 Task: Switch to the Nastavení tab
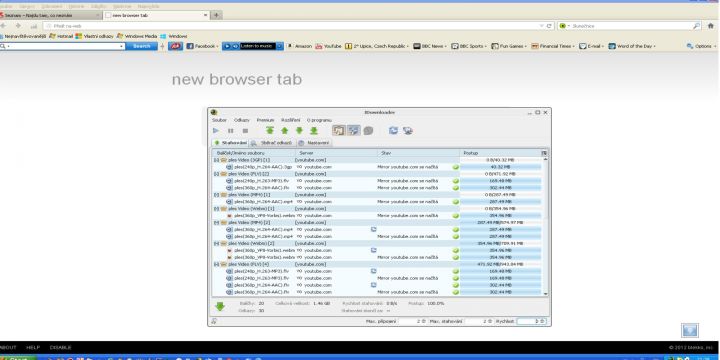(x=314, y=143)
